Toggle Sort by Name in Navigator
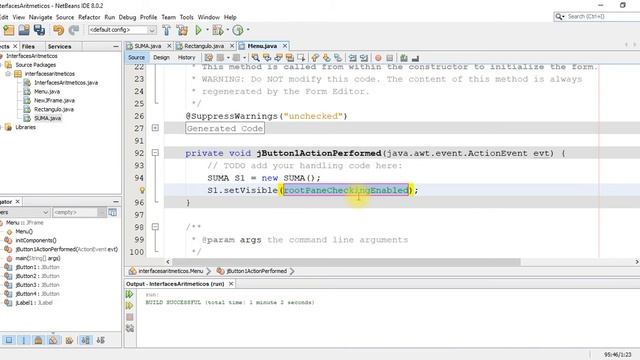This screenshot has height=360, width=640. 85,340
